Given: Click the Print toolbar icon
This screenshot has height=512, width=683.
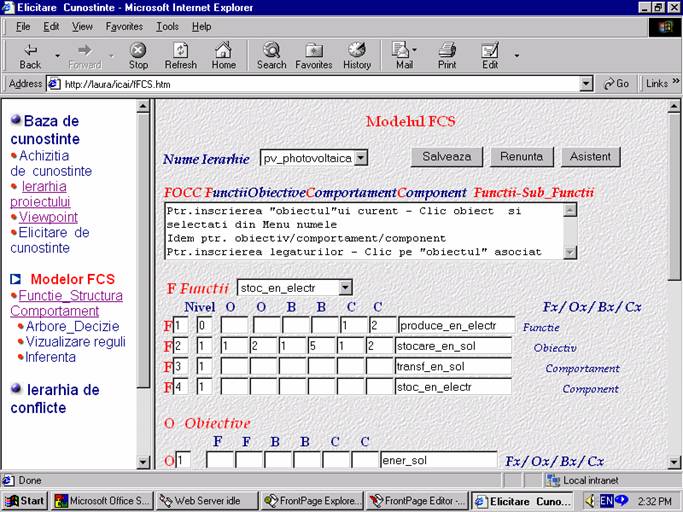Looking at the screenshot, I should click(x=447, y=50).
